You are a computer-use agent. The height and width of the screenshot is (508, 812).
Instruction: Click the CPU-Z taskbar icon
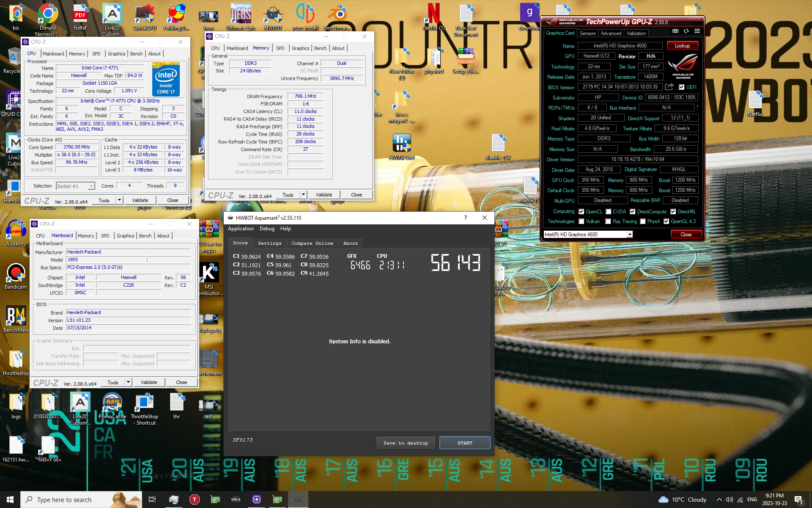(x=236, y=500)
